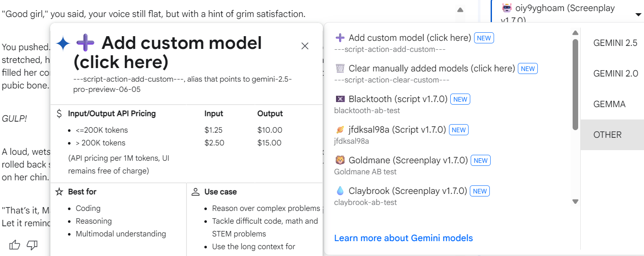
Task: Open Learn more about Gemini models link
Action: (x=404, y=238)
